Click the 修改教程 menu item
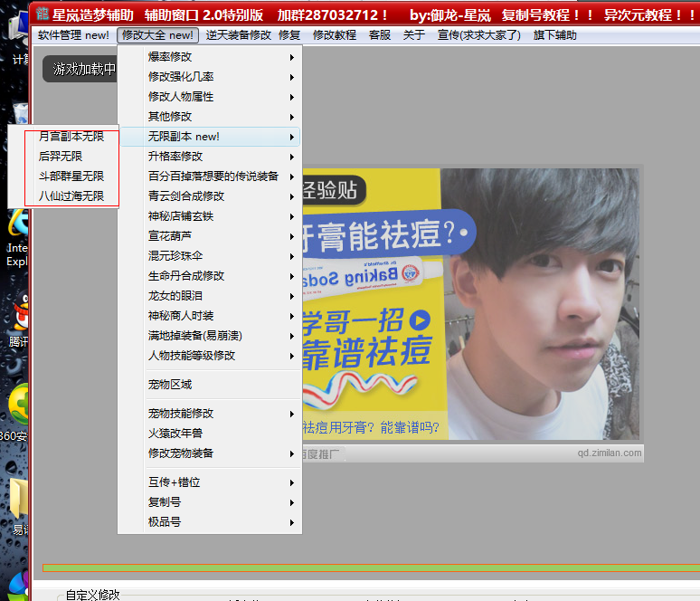 (334, 35)
